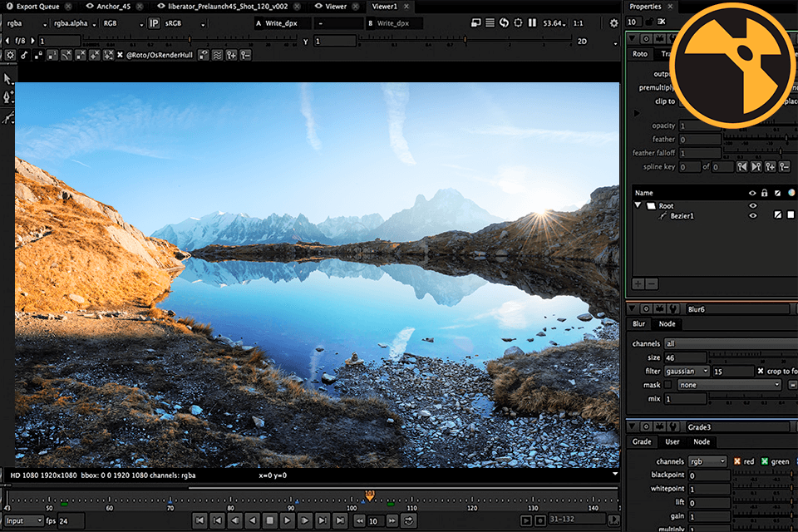Select the add points pen tool
Viewport: 798px width, 532px height.
coord(8,96)
